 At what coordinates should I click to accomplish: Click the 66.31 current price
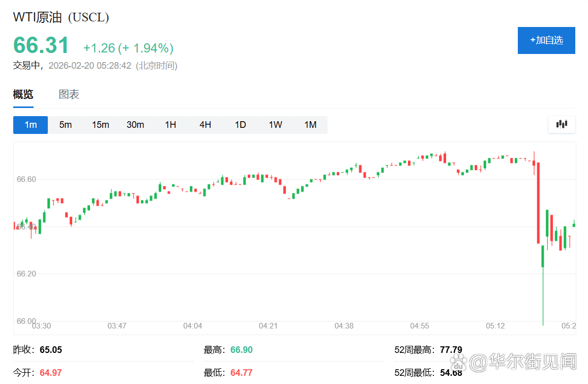(x=41, y=45)
